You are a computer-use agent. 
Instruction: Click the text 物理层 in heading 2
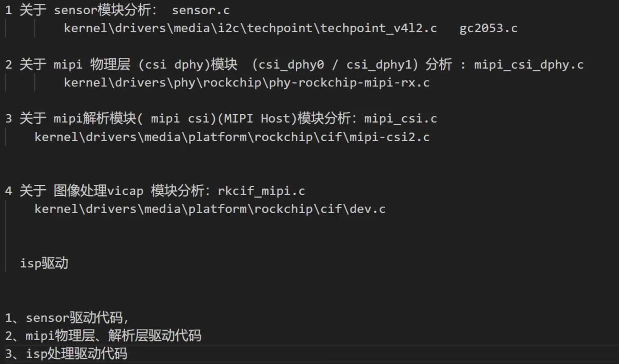click(x=110, y=65)
